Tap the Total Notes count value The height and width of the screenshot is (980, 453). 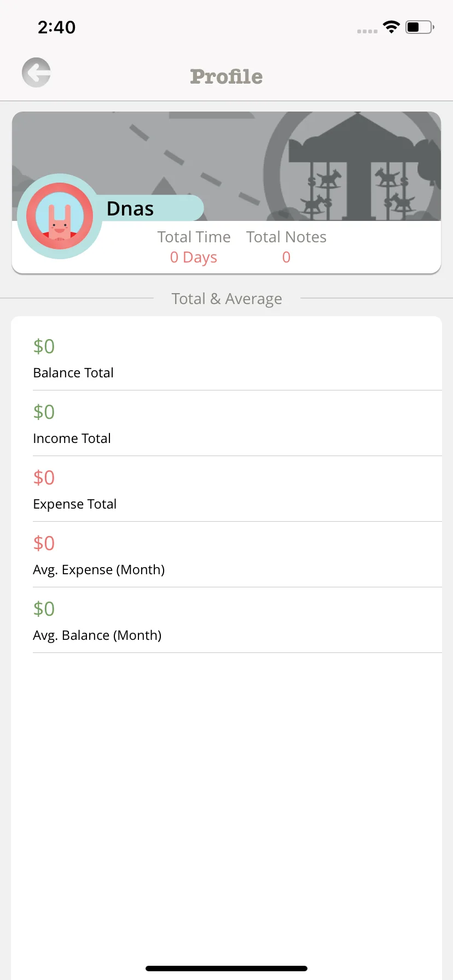tap(286, 258)
